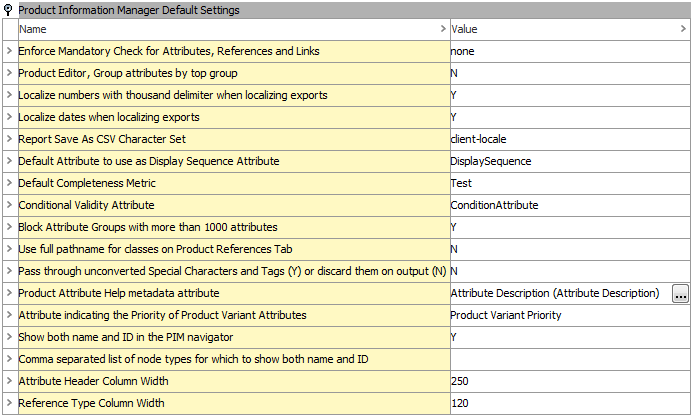Expand the Show both name and ID row
Screen dimensions: 691x415
pos(9,337)
